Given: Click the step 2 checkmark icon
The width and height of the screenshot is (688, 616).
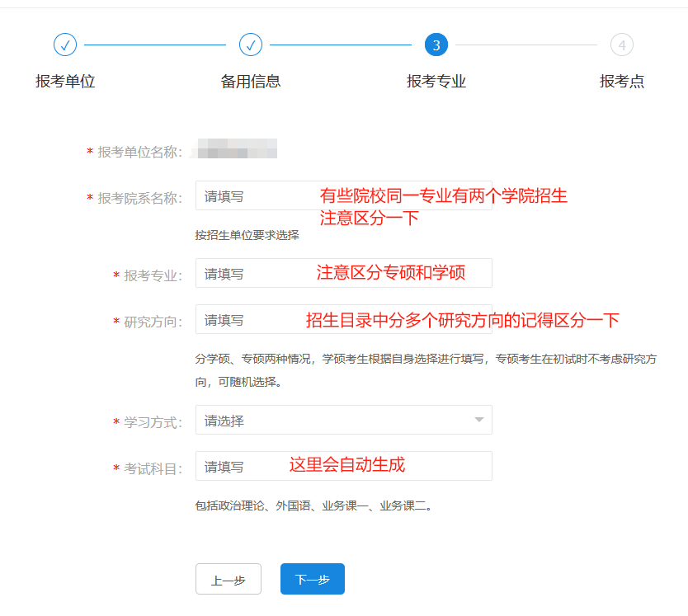Looking at the screenshot, I should tap(251, 45).
